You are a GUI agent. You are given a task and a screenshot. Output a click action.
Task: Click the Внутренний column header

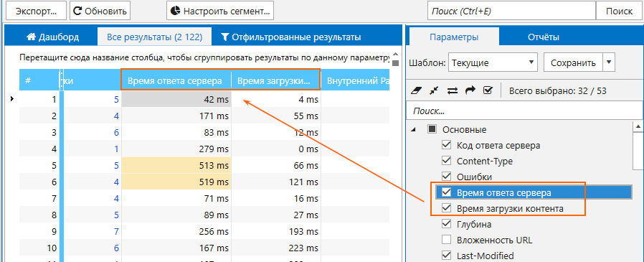point(355,80)
